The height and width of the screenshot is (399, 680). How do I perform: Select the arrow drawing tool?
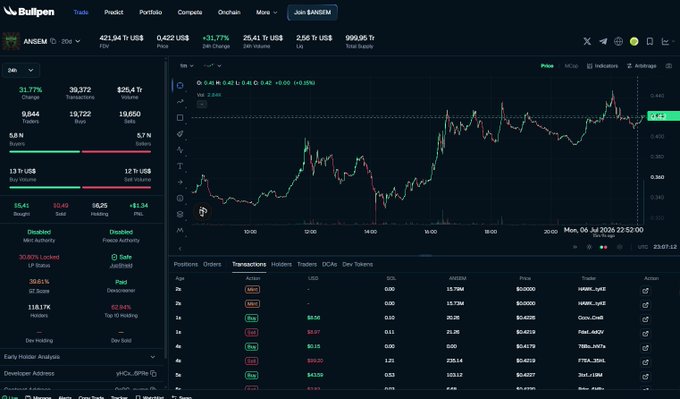(180, 182)
